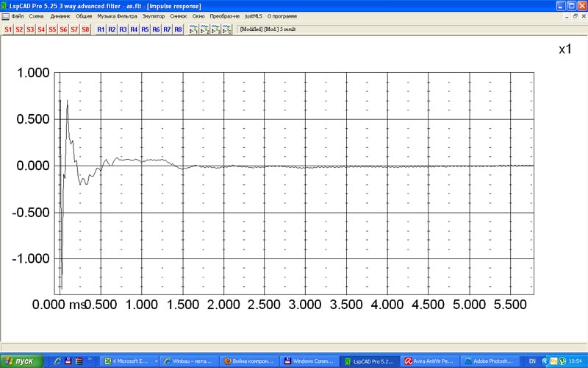
Task: Open the justMLS menu
Action: (x=254, y=16)
